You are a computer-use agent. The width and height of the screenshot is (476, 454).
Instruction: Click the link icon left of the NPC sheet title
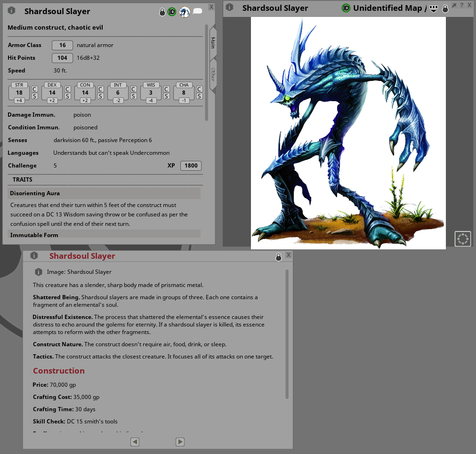tap(12, 10)
